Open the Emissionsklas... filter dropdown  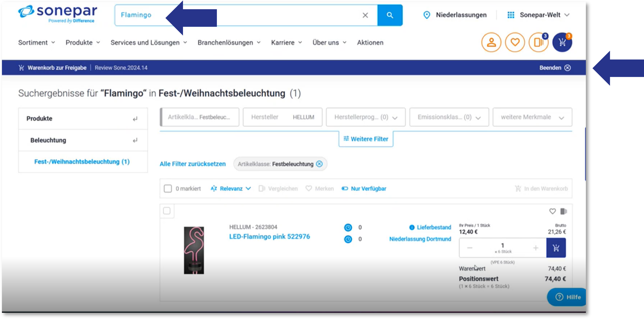(x=449, y=117)
